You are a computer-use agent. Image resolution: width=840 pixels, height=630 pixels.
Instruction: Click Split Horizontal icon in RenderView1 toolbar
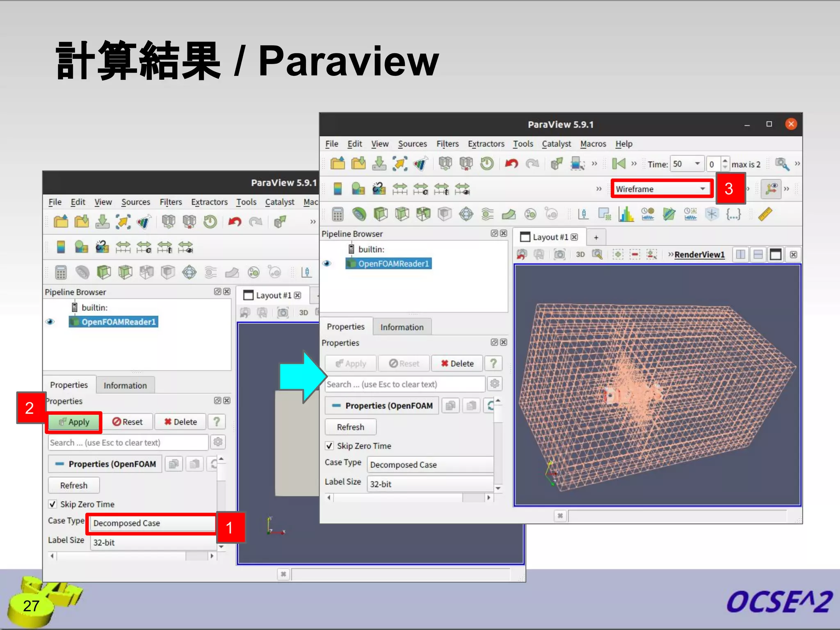click(741, 254)
